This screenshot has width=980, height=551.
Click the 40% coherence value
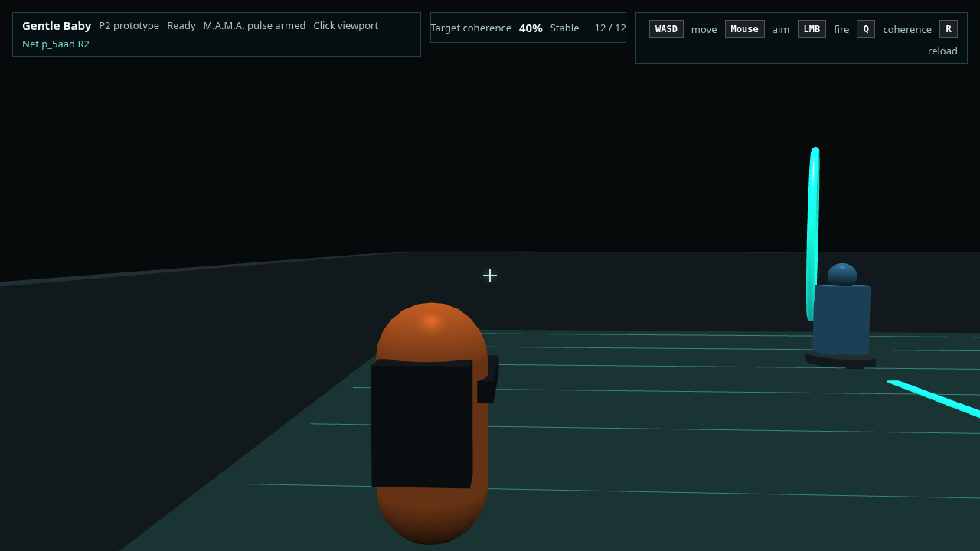pos(531,28)
